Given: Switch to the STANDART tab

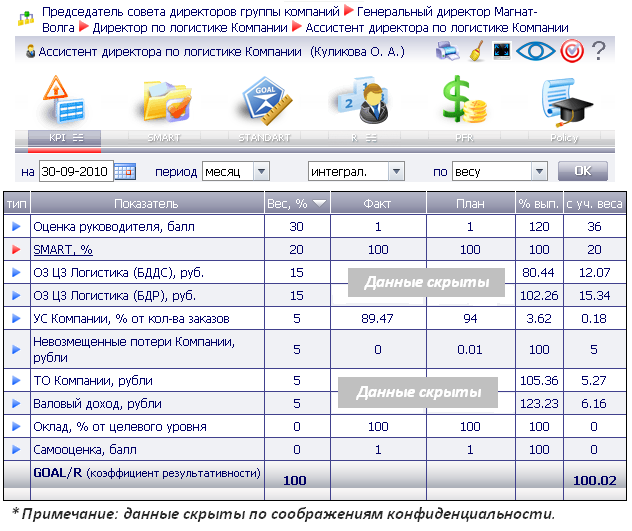Looking at the screenshot, I should 264,138.
